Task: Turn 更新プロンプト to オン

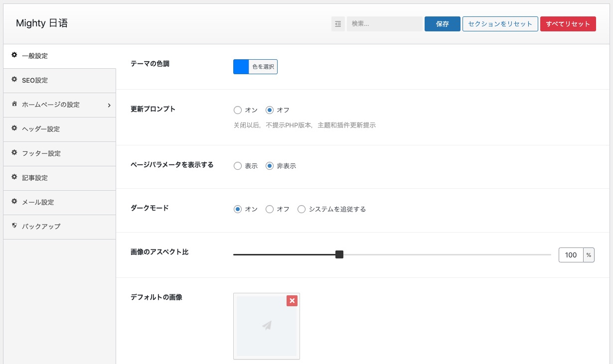Action: [238, 110]
